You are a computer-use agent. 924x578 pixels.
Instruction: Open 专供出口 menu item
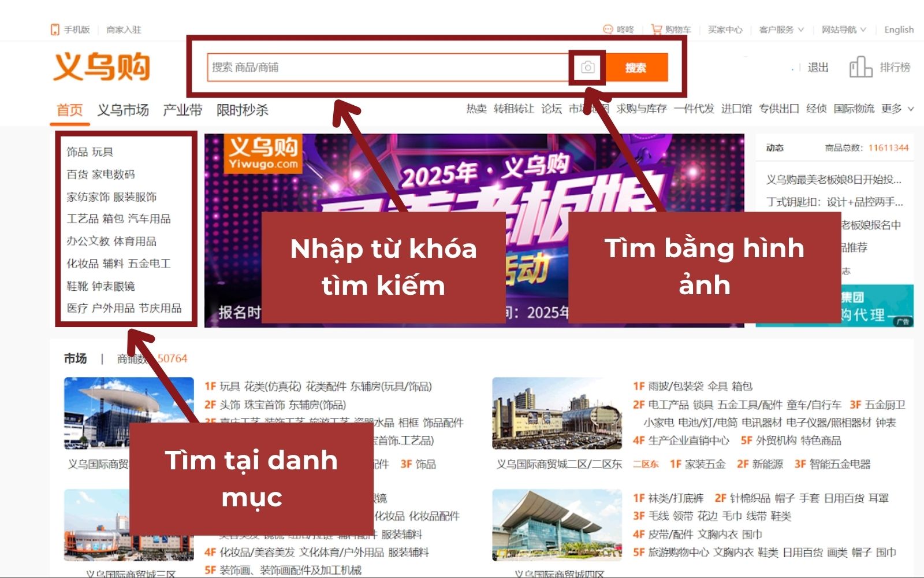[x=779, y=109]
